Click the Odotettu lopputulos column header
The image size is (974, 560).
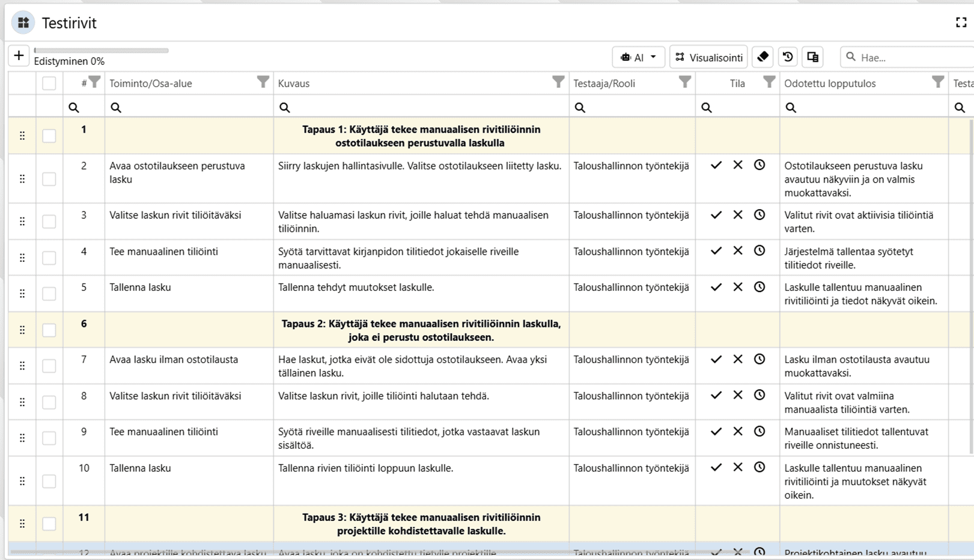[x=829, y=84]
